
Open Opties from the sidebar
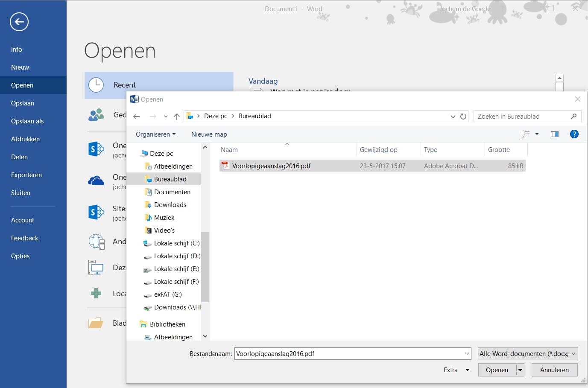(x=20, y=256)
